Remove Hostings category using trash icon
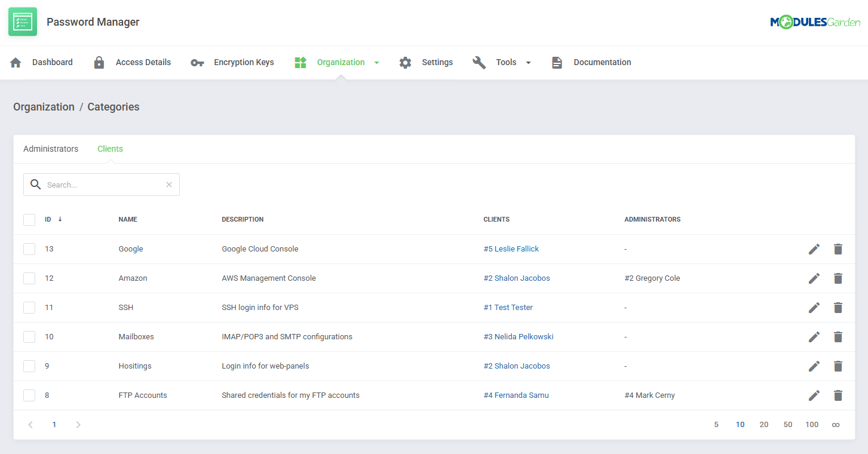The height and width of the screenshot is (454, 868). coord(838,366)
